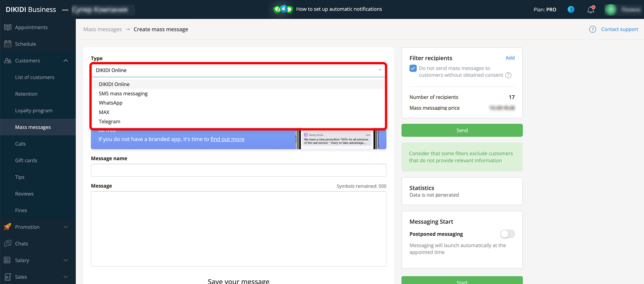Image resolution: width=644 pixels, height=284 pixels.
Task: Open the notifications bell icon
Action: 591,9
